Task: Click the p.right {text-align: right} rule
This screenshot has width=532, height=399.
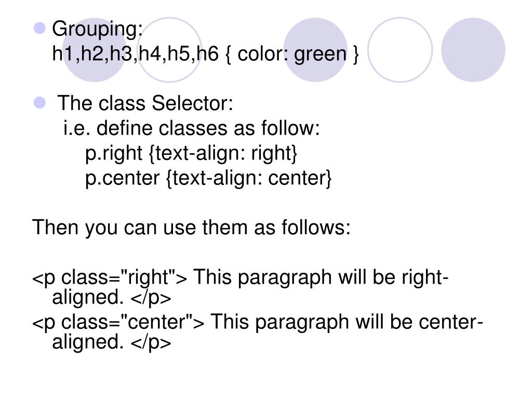Action: click(x=191, y=153)
